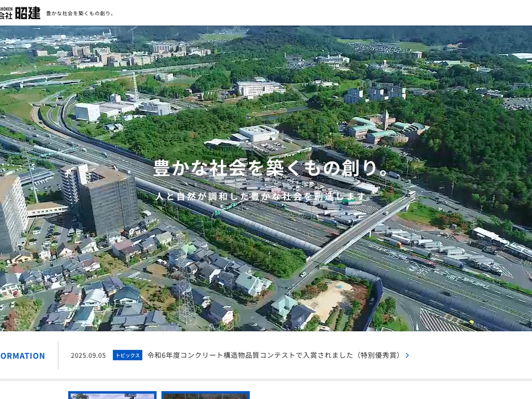Click the blue トピックス category tag
532x399 pixels.
[127, 356]
